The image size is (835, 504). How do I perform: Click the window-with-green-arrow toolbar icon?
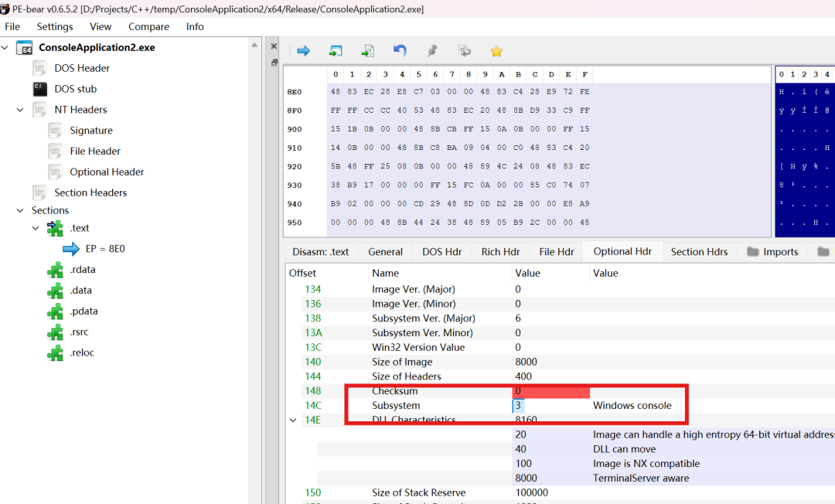336,51
